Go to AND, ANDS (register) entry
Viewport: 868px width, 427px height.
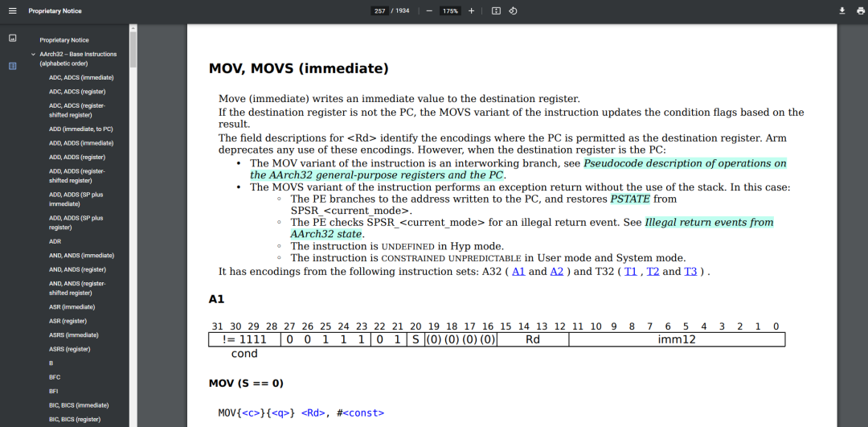77,269
